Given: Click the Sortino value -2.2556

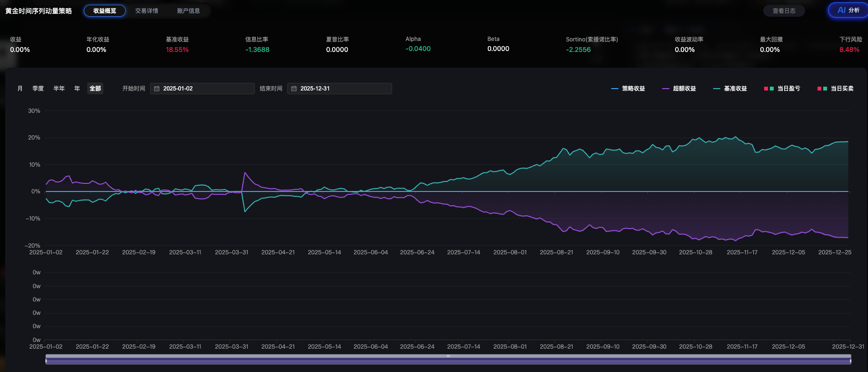Looking at the screenshot, I should coord(578,50).
